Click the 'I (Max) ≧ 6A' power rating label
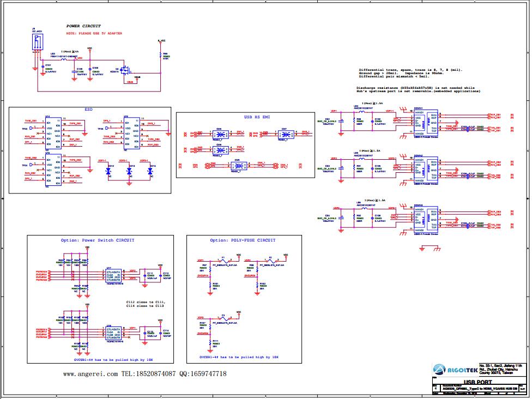The image size is (532, 399). (70, 52)
